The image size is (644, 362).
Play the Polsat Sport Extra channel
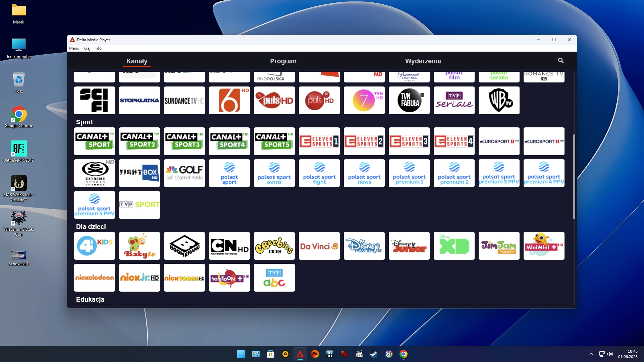pos(274,173)
